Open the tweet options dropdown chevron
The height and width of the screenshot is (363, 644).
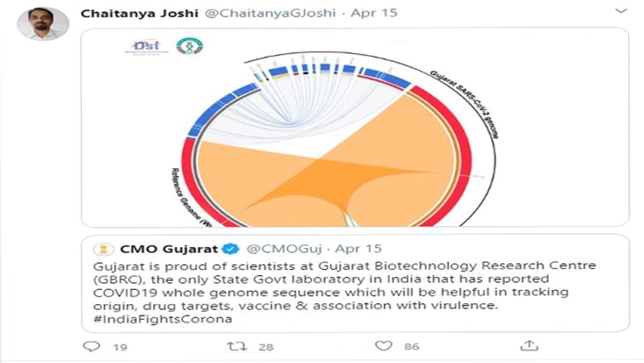[x=621, y=11]
